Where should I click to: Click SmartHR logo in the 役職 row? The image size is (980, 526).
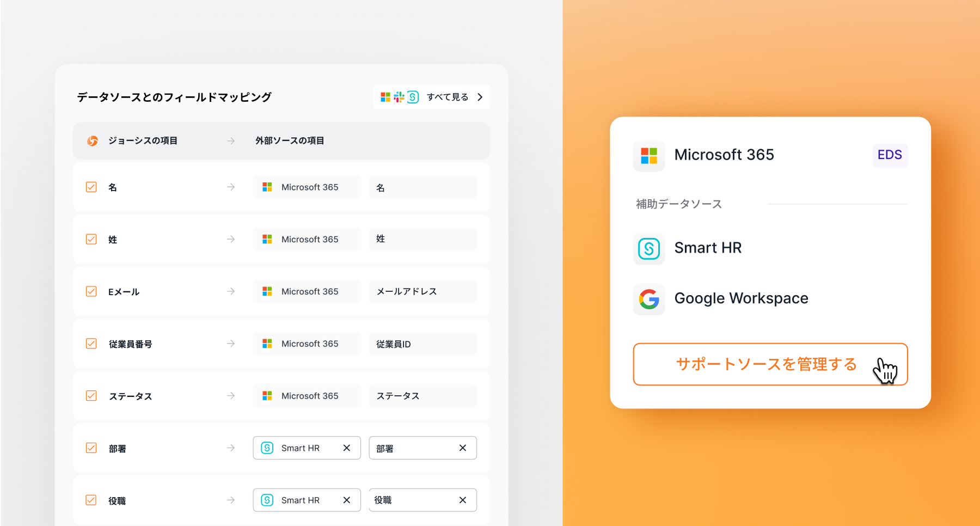267,500
